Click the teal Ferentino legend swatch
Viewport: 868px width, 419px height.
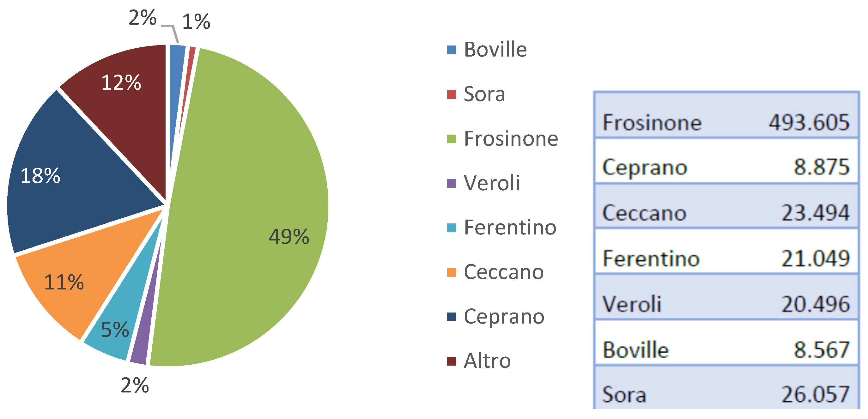tap(451, 228)
